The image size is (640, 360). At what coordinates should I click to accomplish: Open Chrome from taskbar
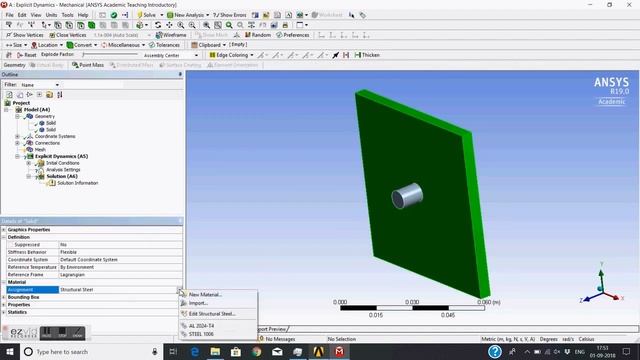[x=256, y=351]
